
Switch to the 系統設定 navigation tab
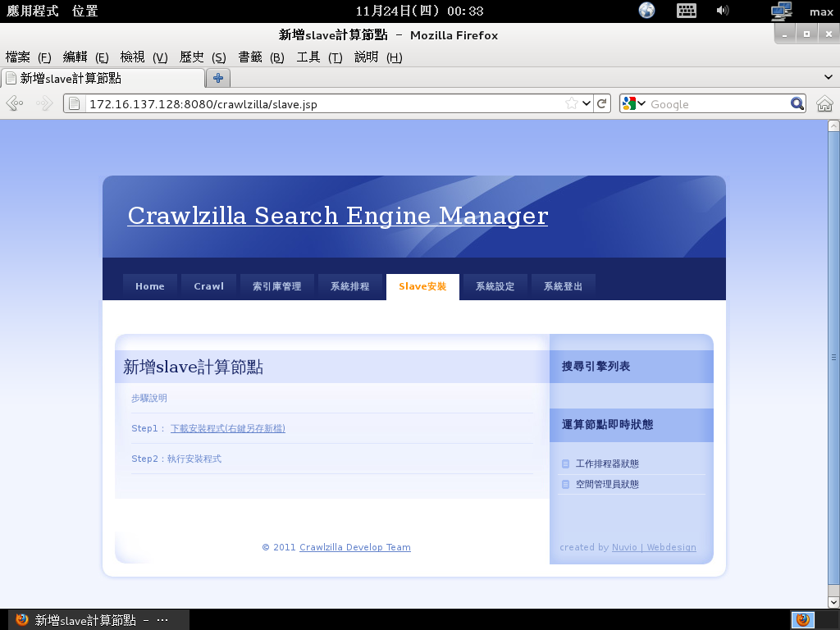pos(495,286)
